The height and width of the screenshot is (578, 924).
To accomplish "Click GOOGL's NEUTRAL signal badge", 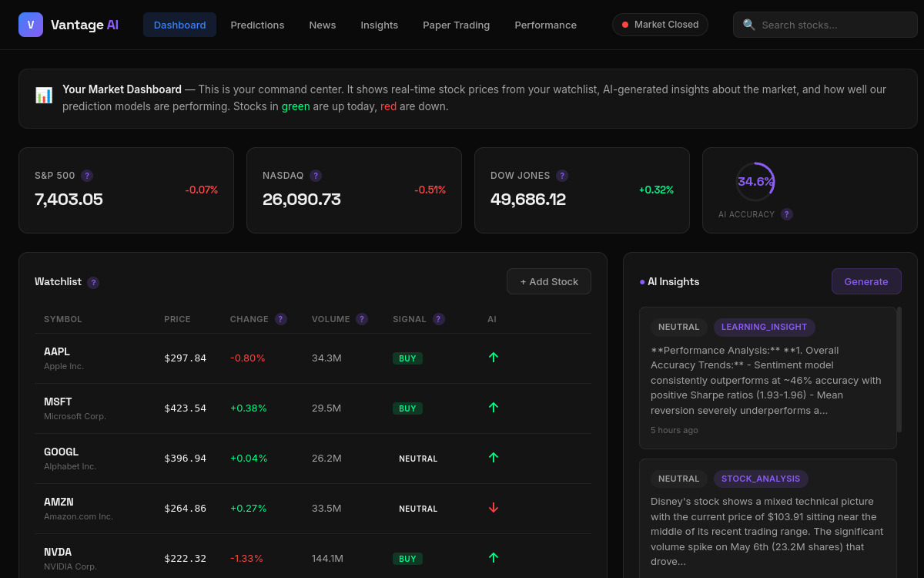I will (x=418, y=459).
